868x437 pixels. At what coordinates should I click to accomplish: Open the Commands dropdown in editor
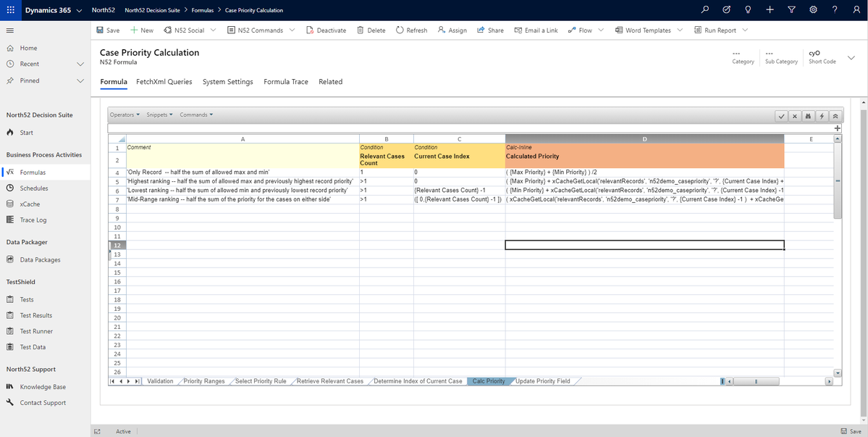pyautogui.click(x=196, y=115)
